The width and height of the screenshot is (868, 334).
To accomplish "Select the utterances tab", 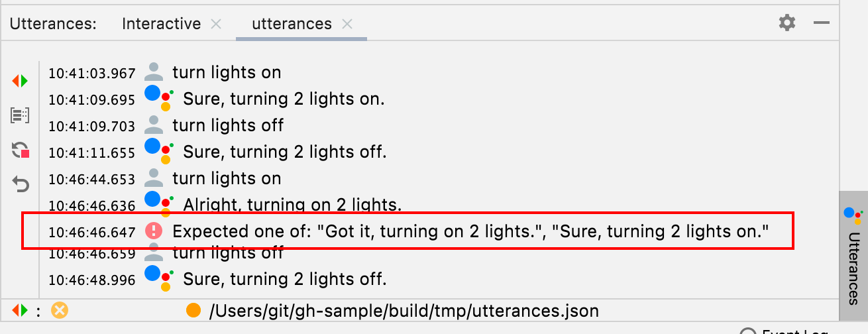I will click(x=292, y=24).
